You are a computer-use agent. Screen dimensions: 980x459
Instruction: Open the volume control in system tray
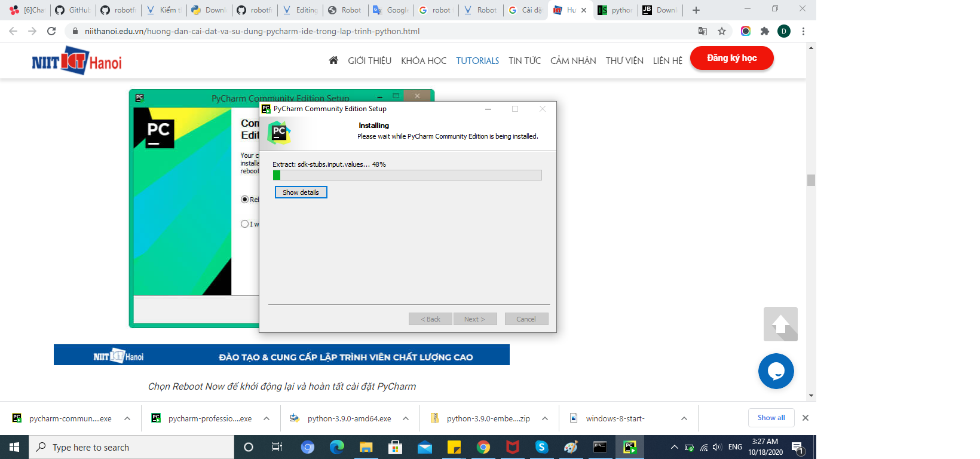pyautogui.click(x=718, y=447)
